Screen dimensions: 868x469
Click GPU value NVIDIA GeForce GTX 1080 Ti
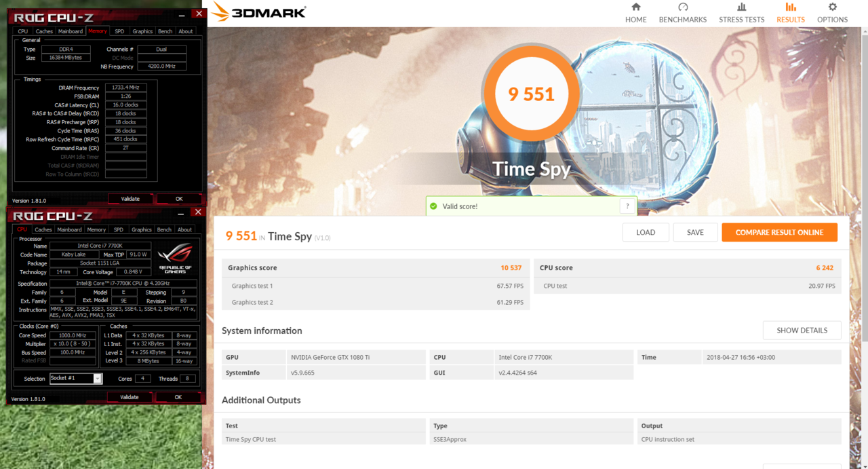330,357
